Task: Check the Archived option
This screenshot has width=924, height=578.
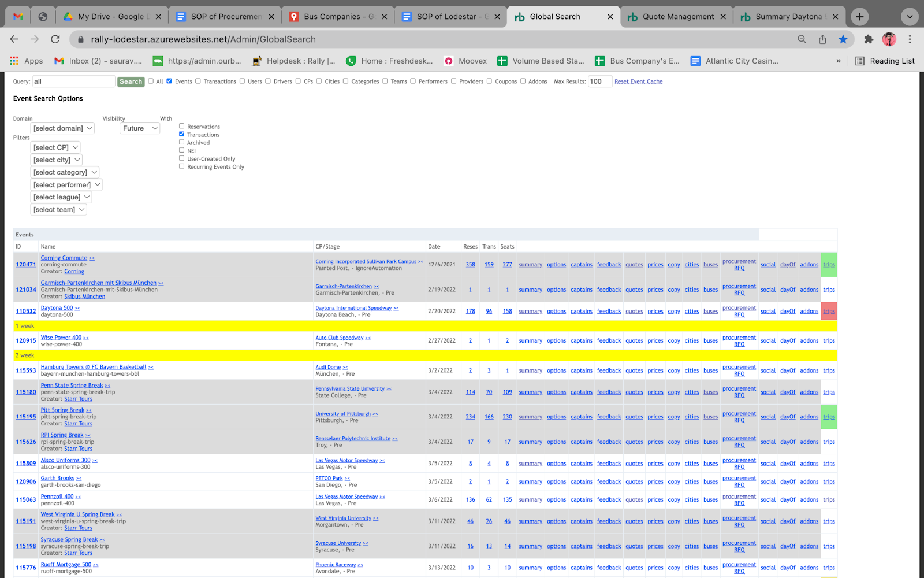Action: click(181, 142)
